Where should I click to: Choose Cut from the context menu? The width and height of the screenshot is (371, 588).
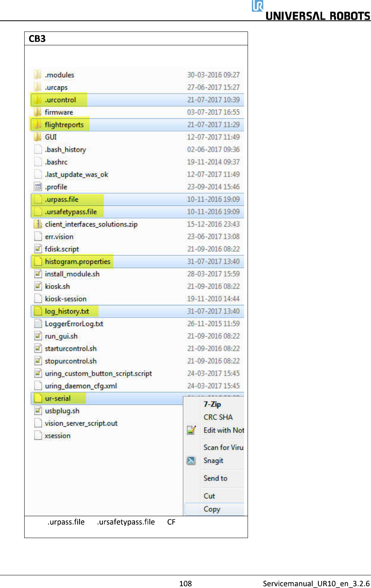click(209, 496)
